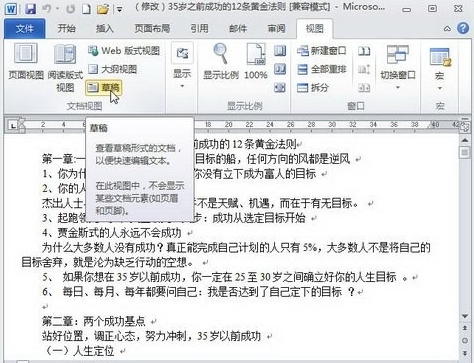Open the 切换窗口 switch windows dropdown

click(398, 68)
